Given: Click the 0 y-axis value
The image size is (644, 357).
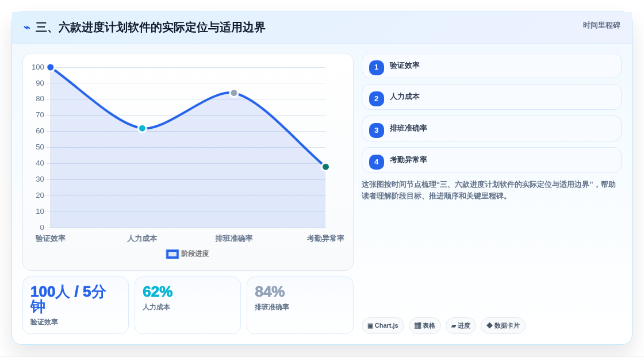Looking at the screenshot, I should pyautogui.click(x=42, y=228).
